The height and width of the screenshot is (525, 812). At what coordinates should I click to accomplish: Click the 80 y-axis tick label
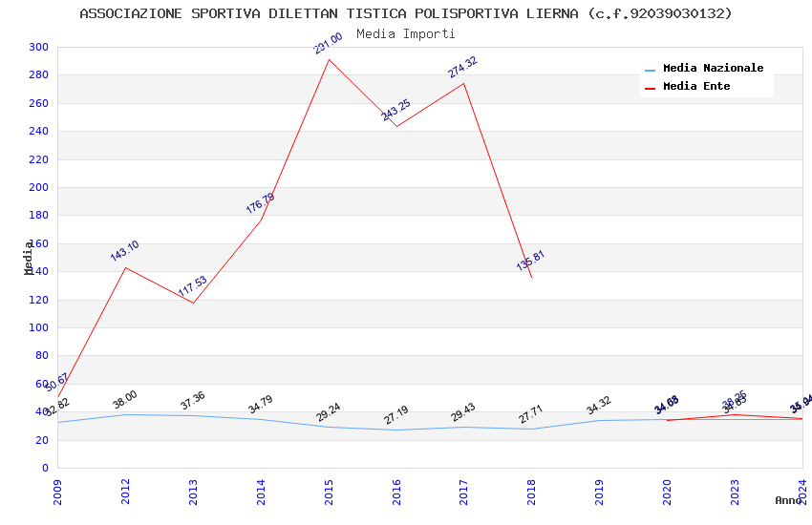click(x=42, y=355)
